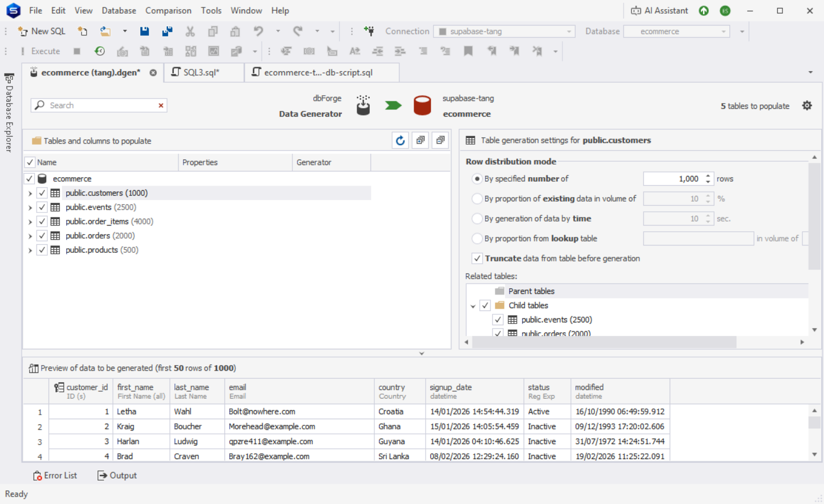Clear the search box with red X

[x=161, y=105]
